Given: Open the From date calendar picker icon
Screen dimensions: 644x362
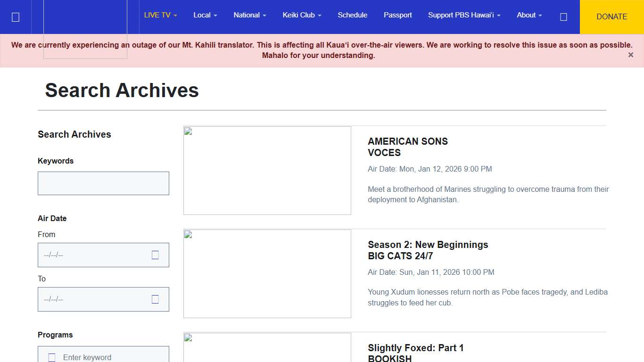Looking at the screenshot, I should pos(155,255).
